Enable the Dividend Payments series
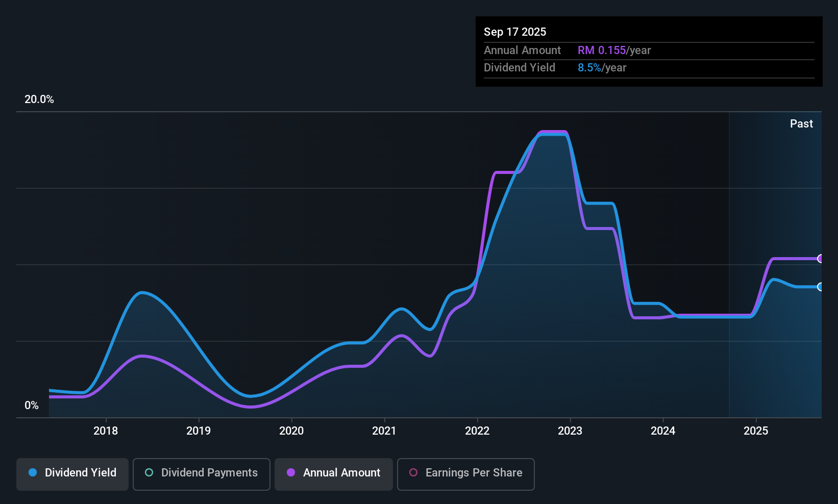Image resolution: width=838 pixels, height=504 pixels. pyautogui.click(x=201, y=474)
